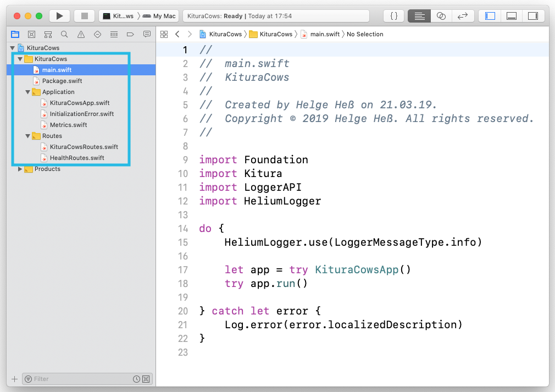The image size is (555, 392).
Task: Open Package.swift
Action: [81, 81]
